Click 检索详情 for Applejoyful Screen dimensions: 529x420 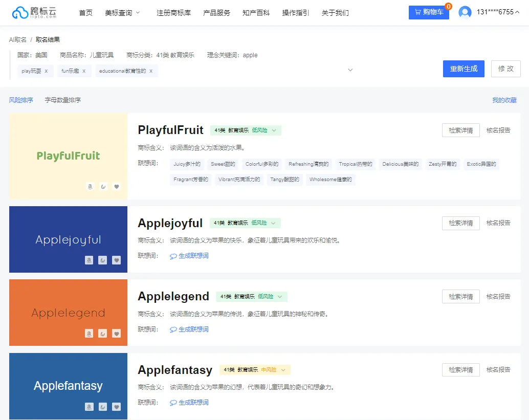point(461,223)
